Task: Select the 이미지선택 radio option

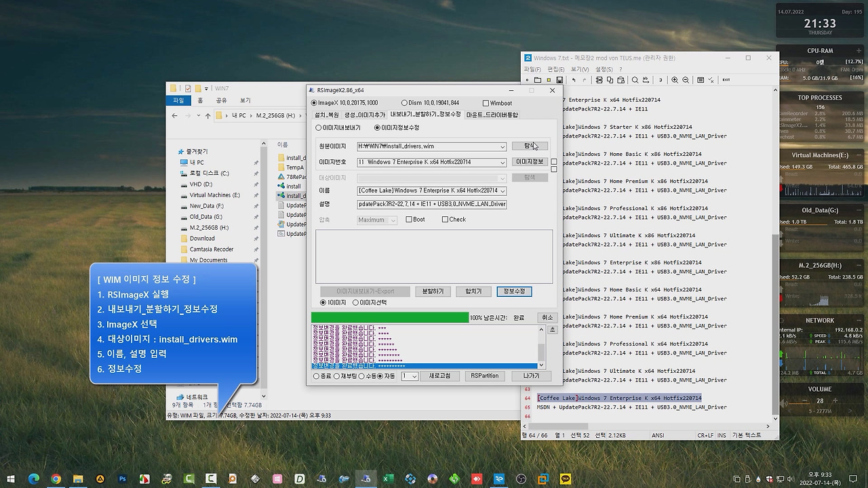Action: point(370,302)
